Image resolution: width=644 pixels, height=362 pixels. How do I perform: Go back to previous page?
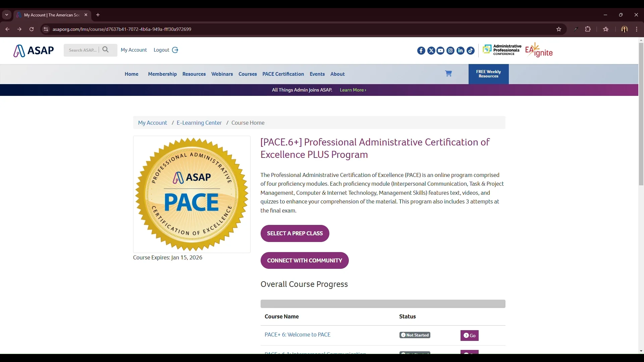click(7, 29)
